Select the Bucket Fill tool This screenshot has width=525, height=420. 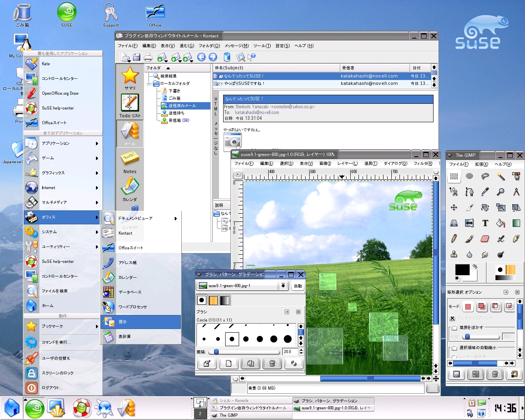[x=501, y=223]
